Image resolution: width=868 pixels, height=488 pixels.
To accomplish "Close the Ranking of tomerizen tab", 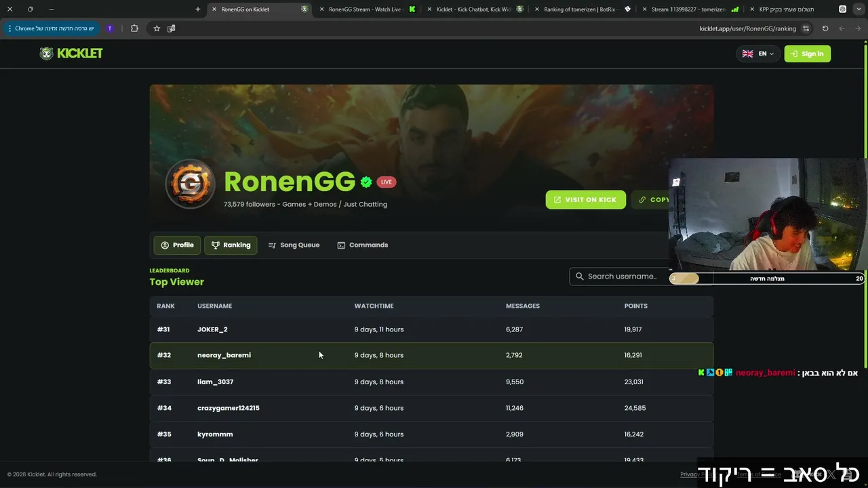I will (x=537, y=9).
